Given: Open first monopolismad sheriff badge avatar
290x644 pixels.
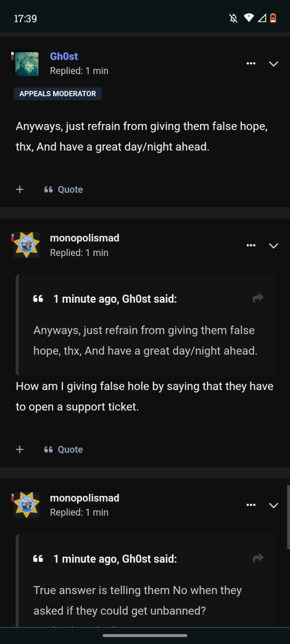Looking at the screenshot, I should tap(26, 245).
